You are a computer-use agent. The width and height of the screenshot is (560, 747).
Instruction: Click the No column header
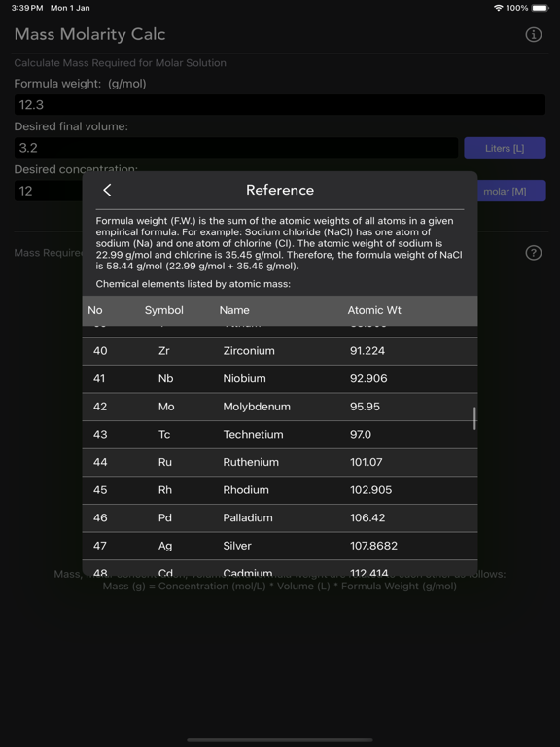95,310
